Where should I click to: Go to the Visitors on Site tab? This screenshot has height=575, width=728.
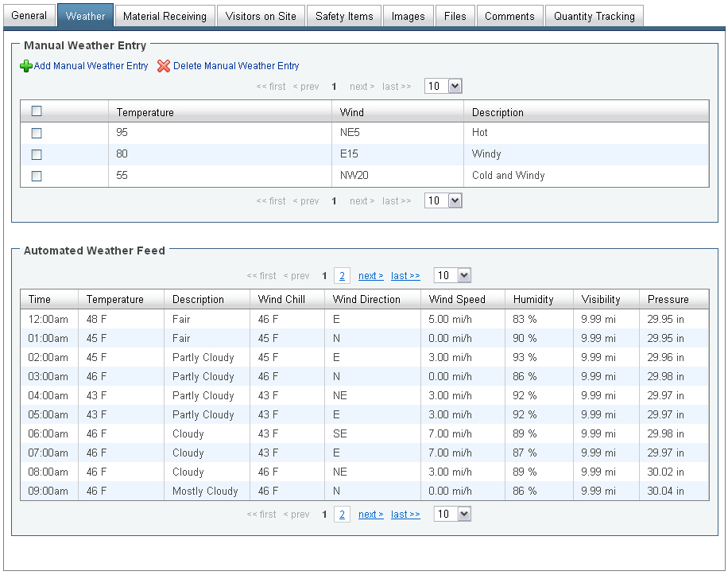(x=261, y=16)
